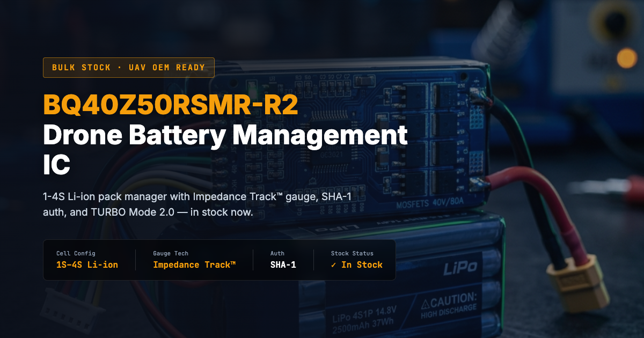This screenshot has width=644, height=338.
Task: Click the 'Stock Status' label
Action: pyautogui.click(x=352, y=253)
